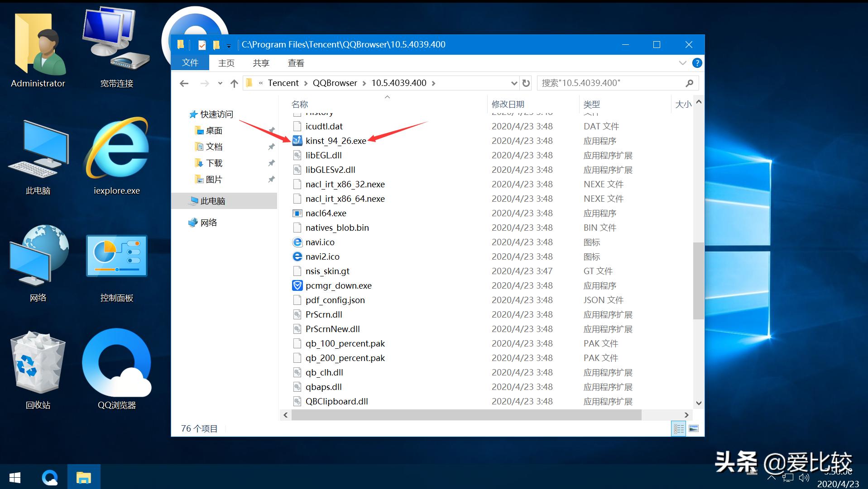Open the Windows Start menu
Image resolution: width=868 pixels, height=489 pixels.
(15, 477)
